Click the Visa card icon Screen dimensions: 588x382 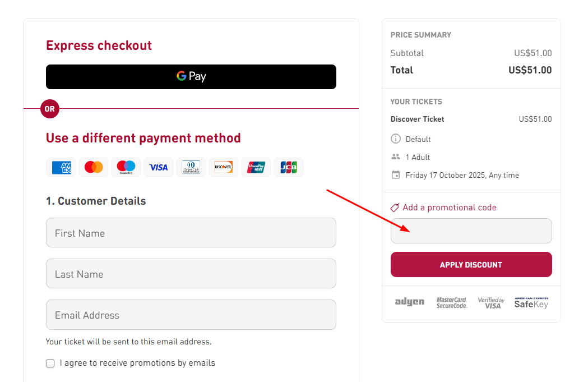point(159,167)
